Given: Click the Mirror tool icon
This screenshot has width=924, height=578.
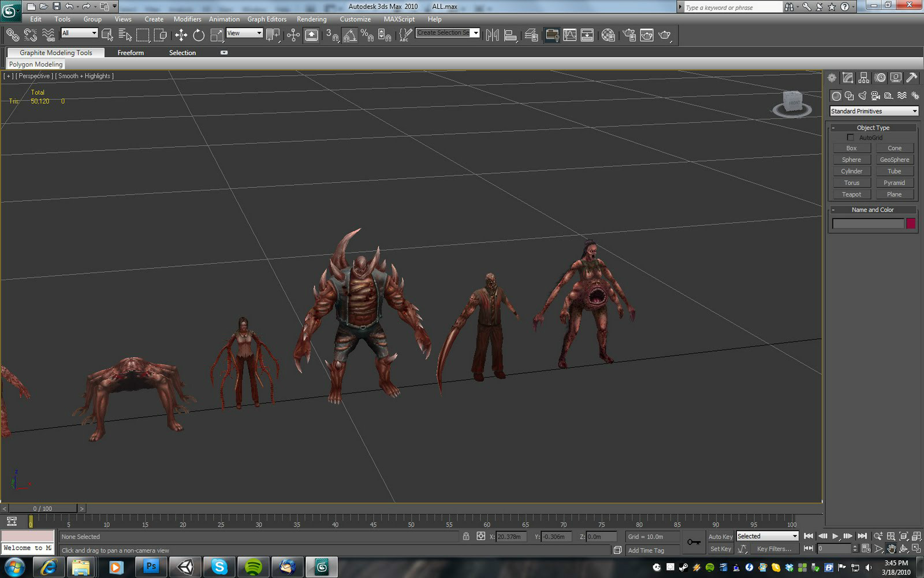Looking at the screenshot, I should click(492, 35).
